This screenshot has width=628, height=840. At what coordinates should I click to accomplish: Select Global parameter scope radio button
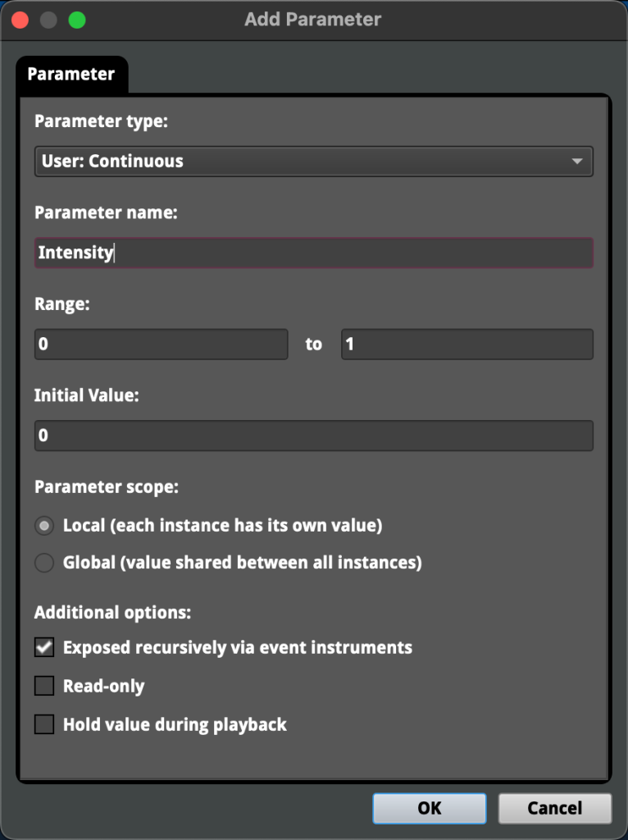pos(44,563)
